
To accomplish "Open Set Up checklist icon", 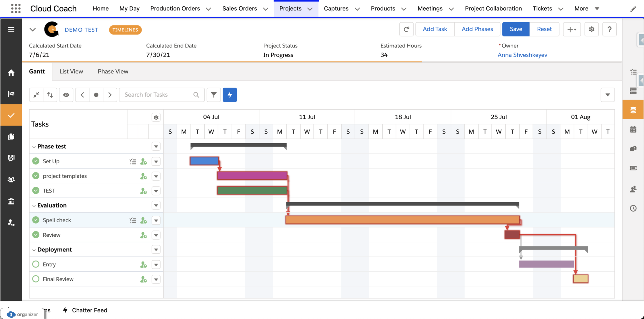I will [133, 162].
